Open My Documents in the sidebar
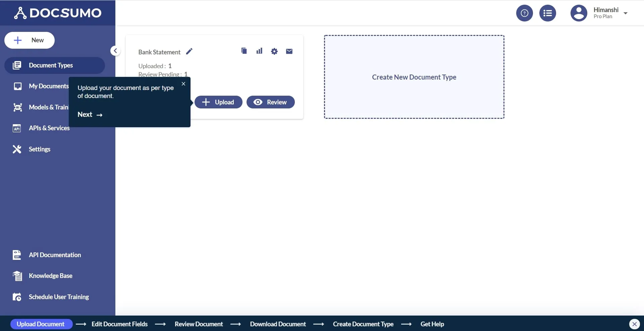 coord(49,86)
